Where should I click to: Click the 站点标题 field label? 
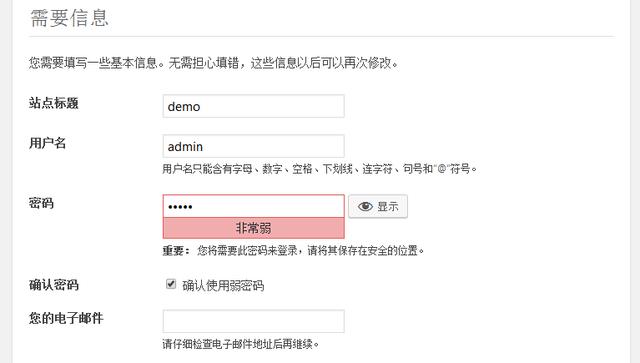(x=53, y=103)
